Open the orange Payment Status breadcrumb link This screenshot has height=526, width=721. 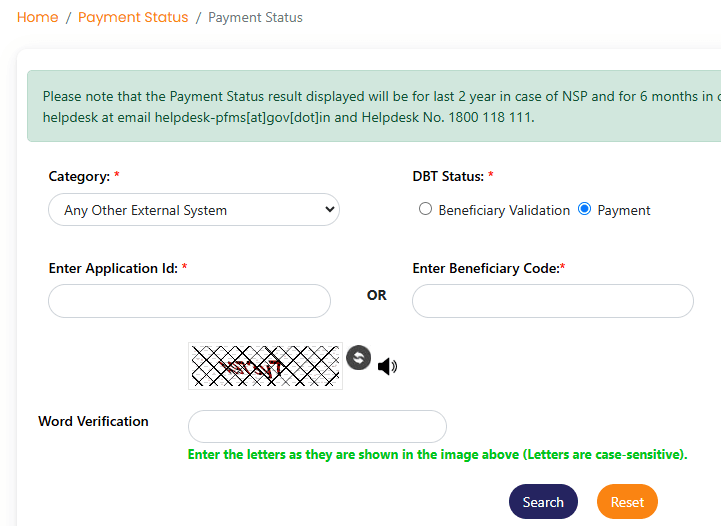(133, 17)
